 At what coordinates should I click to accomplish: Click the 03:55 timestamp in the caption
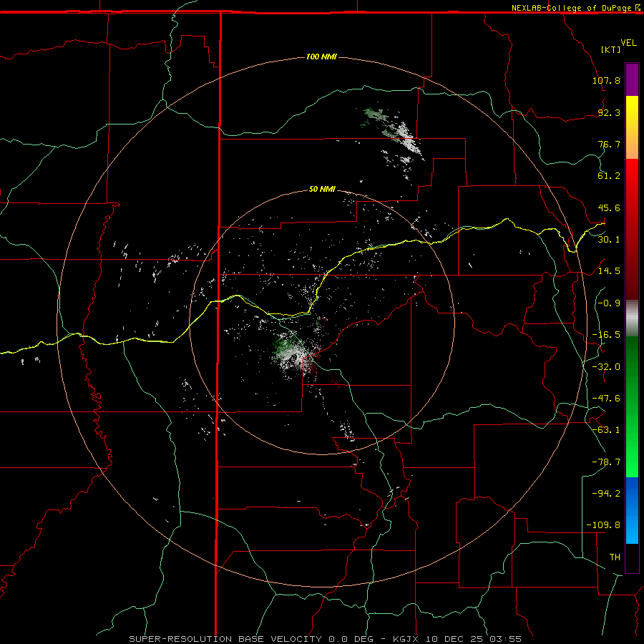pyautogui.click(x=506, y=639)
